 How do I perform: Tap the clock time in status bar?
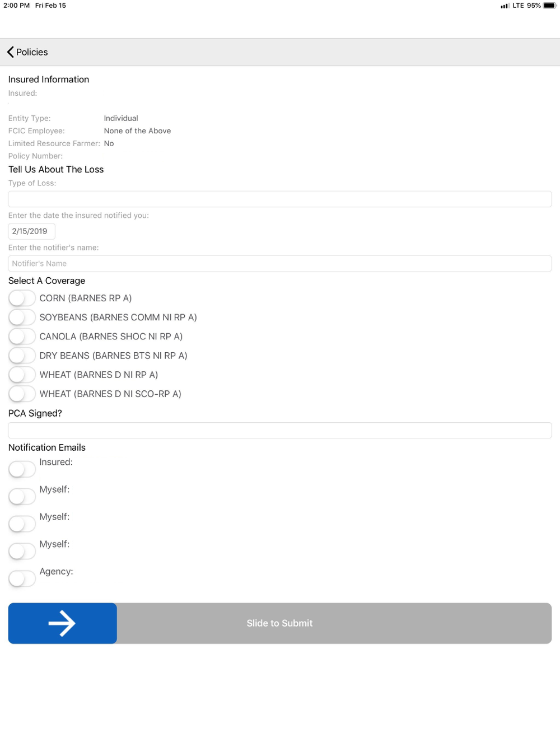(x=16, y=6)
